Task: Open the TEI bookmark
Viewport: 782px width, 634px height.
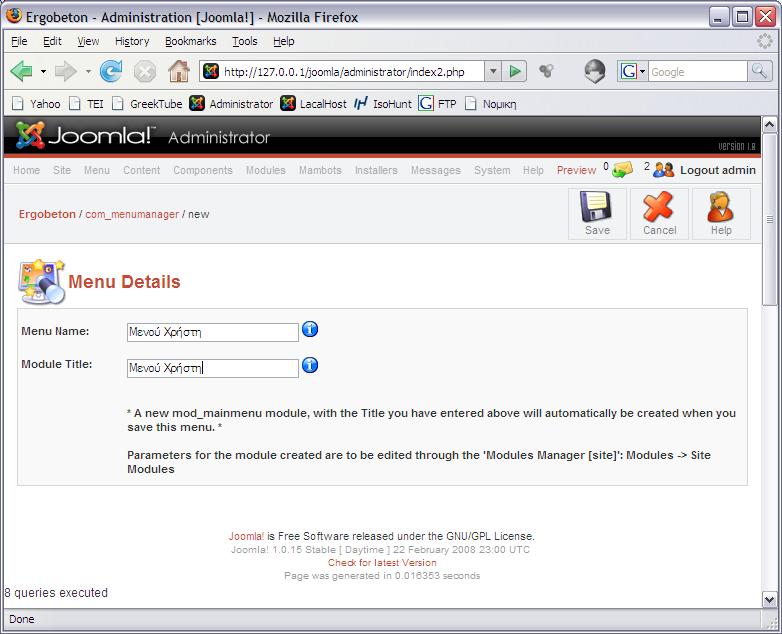Action: point(86,104)
